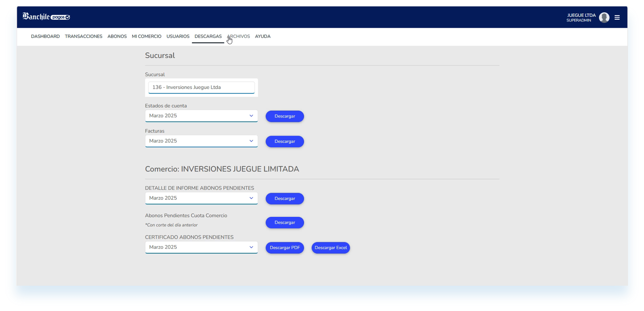Viewport: 644px width, 311px height.
Task: Go to the DASHBOARD tab
Action: [45, 36]
